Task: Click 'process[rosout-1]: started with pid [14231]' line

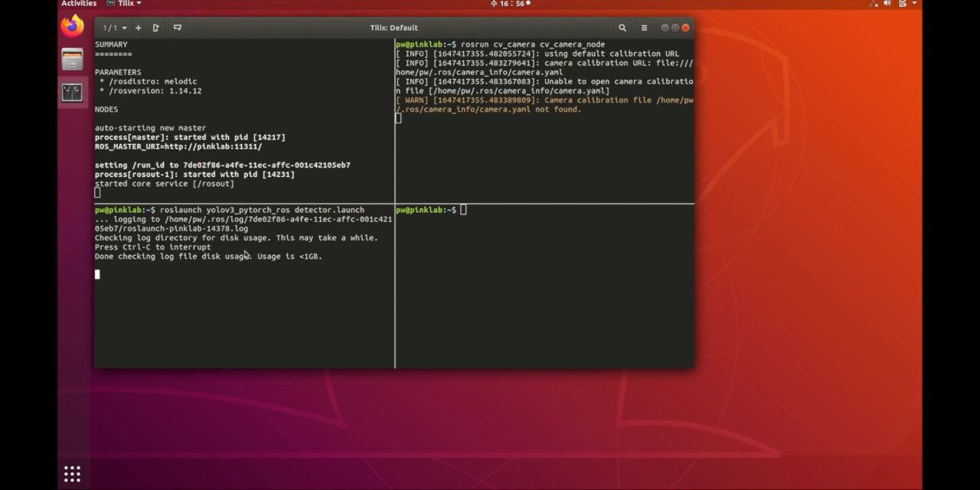Action: click(194, 175)
